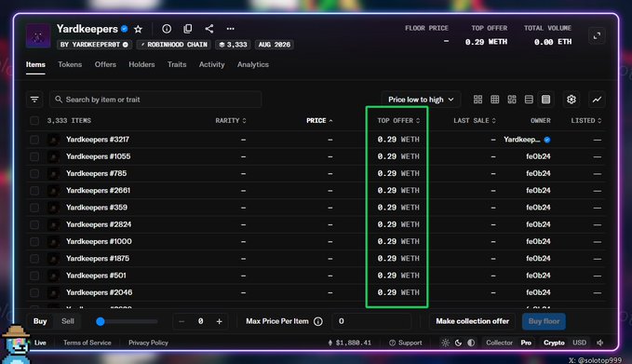Focus the Search by item or trait field
Screen dimensions: 632x364
pos(155,100)
